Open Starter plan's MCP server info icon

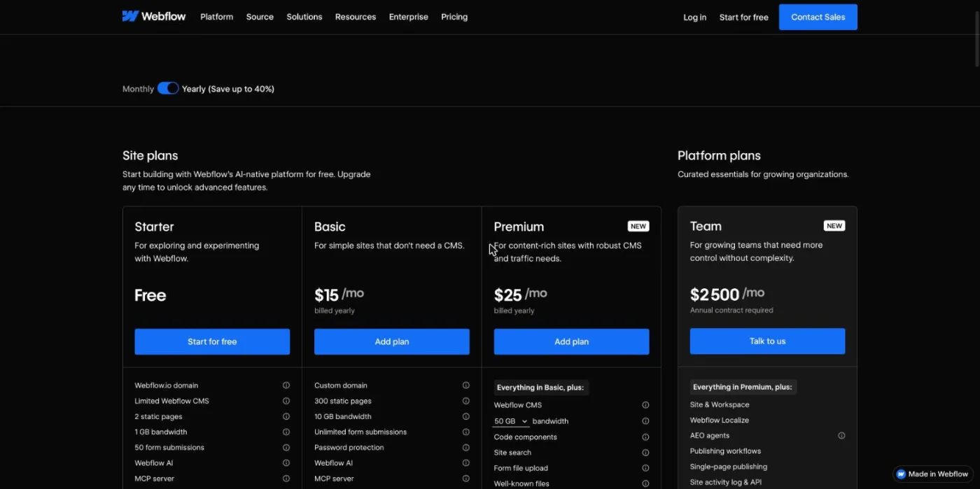286,479
